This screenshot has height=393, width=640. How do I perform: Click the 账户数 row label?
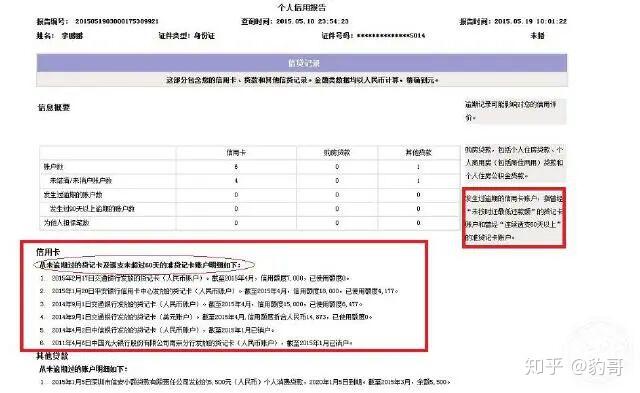(53, 167)
